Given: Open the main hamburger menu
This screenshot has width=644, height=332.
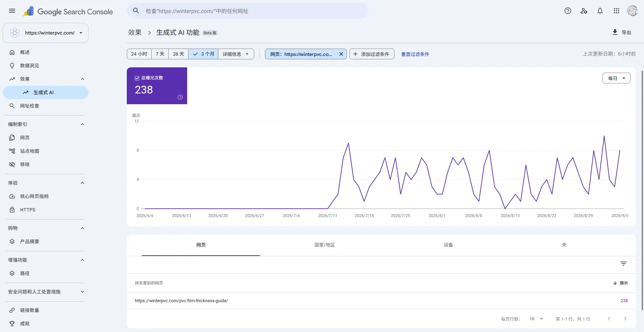Looking at the screenshot, I should click(x=12, y=11).
